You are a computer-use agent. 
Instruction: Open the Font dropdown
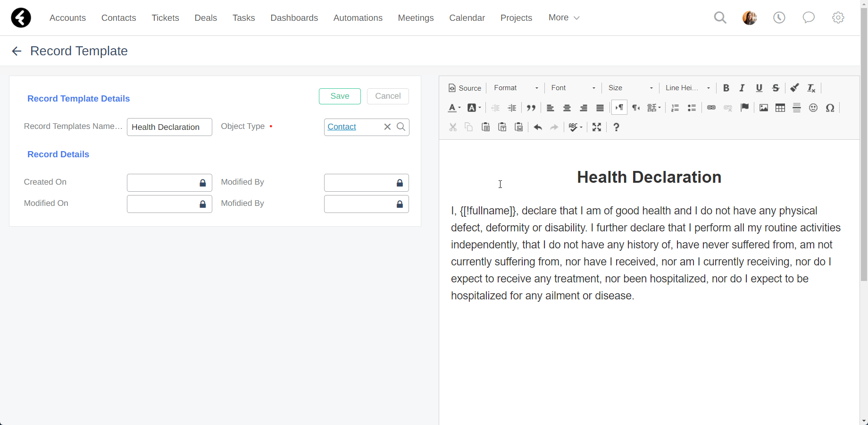pyautogui.click(x=573, y=88)
